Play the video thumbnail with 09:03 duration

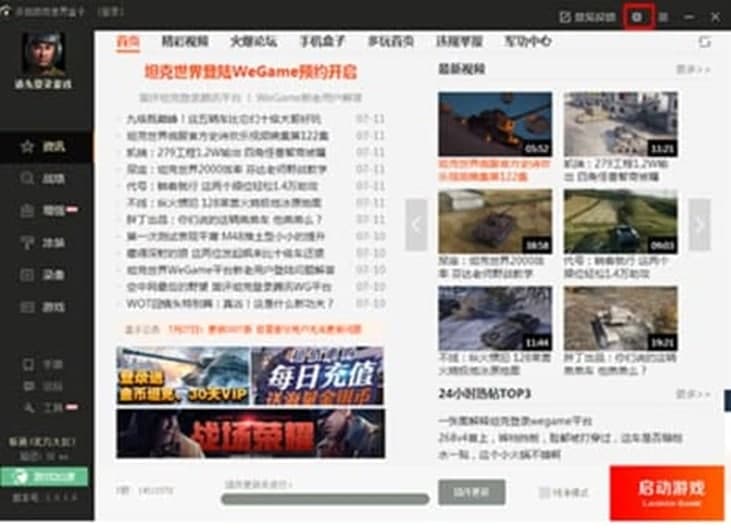621,221
